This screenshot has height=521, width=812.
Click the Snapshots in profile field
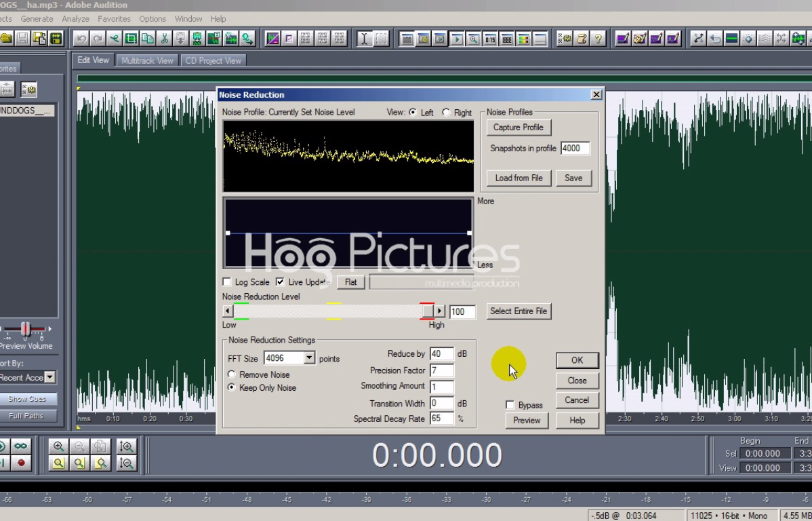pos(575,149)
